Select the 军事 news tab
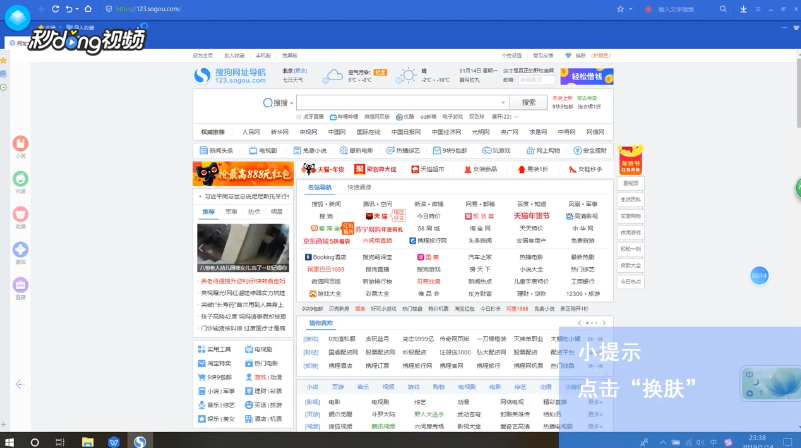The height and width of the screenshot is (448, 801). coord(231,211)
